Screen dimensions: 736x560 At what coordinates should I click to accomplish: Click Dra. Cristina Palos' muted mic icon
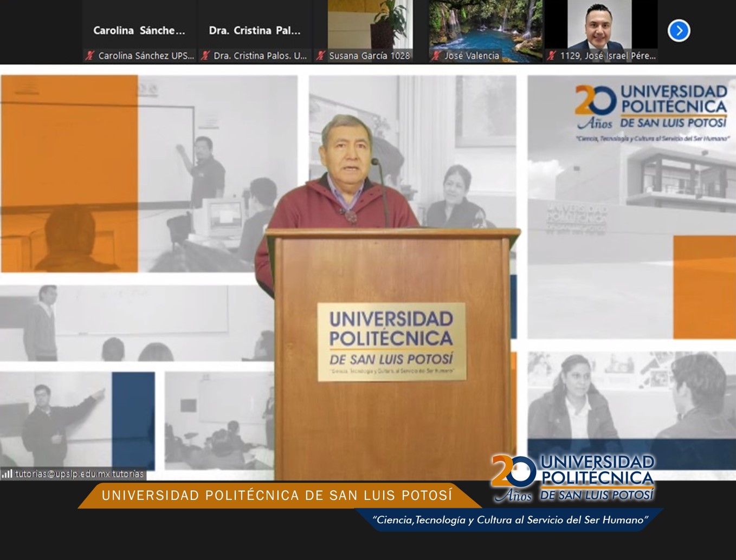tap(205, 55)
